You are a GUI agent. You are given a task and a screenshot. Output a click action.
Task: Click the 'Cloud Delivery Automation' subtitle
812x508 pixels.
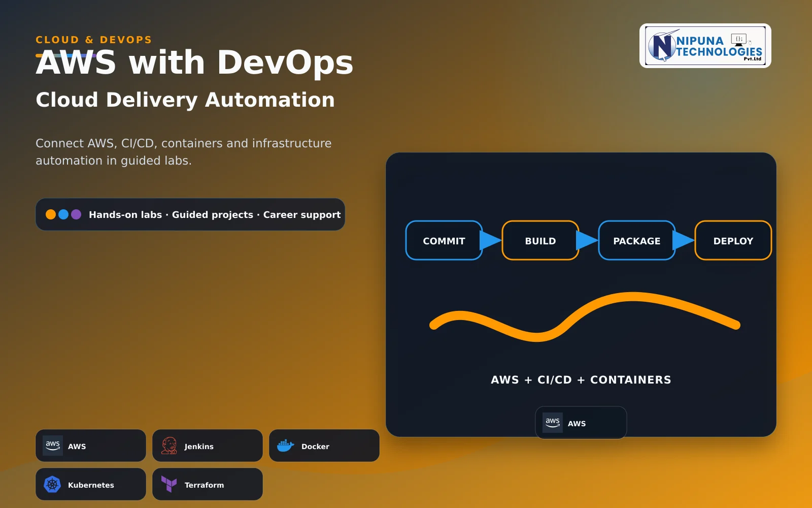point(185,100)
